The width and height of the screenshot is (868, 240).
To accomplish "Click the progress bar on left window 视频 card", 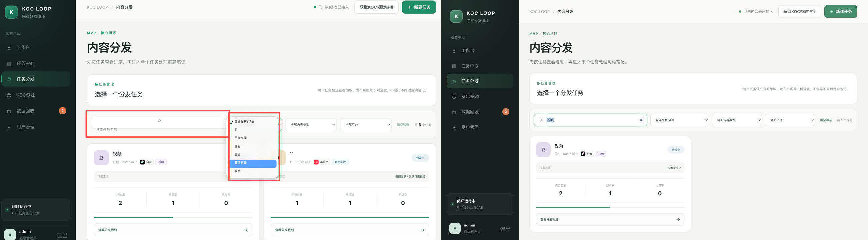I will point(173,218).
